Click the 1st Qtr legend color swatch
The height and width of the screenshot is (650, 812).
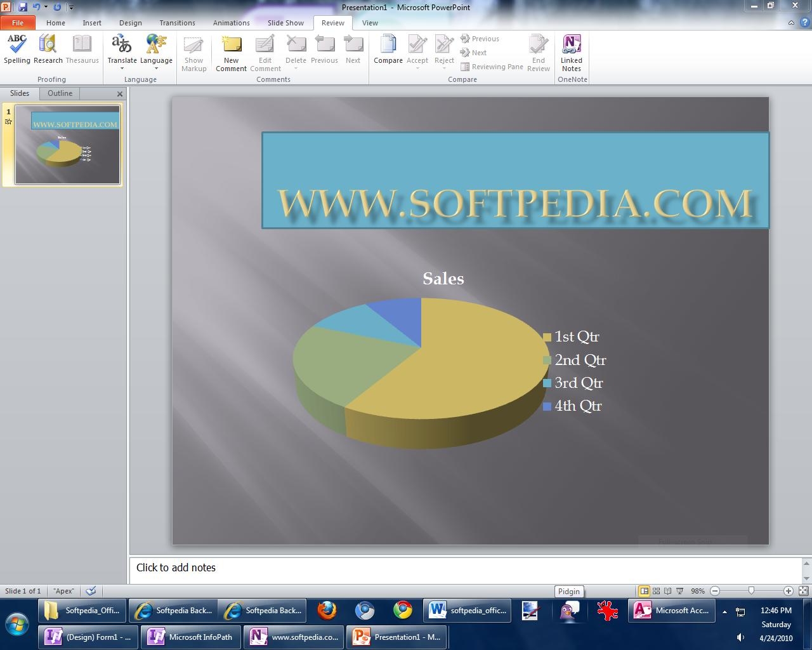547,337
